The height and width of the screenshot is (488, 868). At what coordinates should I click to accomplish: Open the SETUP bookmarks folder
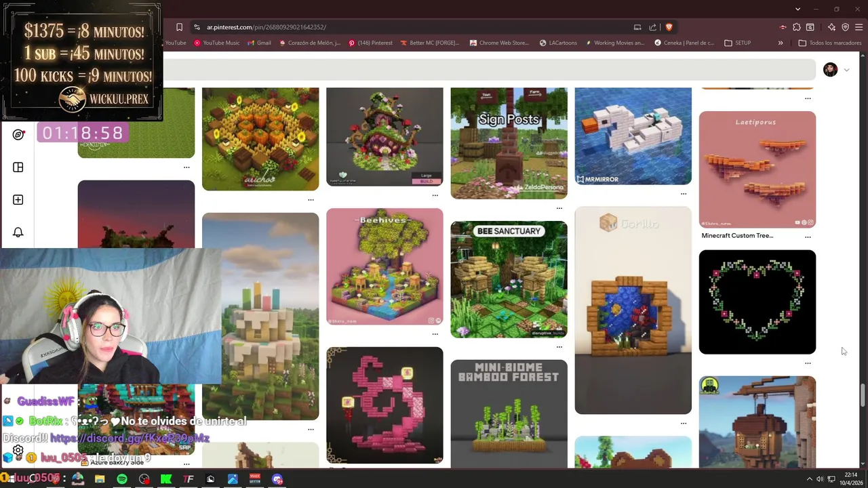738,43
